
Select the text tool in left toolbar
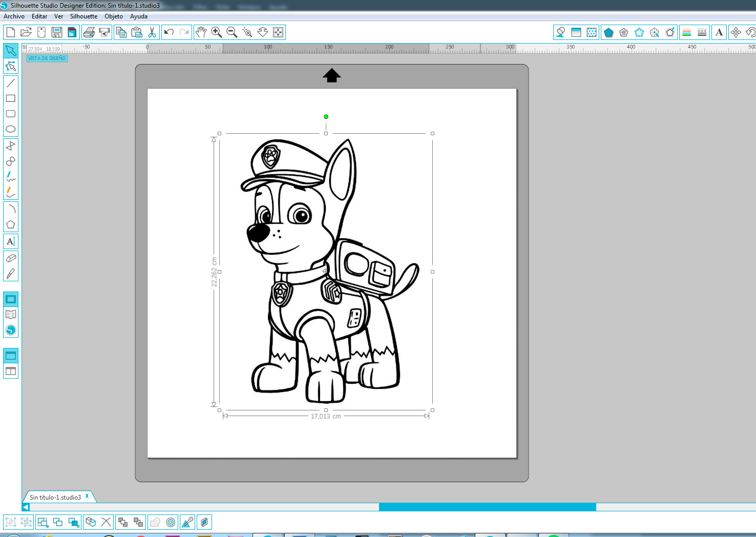tap(11, 241)
